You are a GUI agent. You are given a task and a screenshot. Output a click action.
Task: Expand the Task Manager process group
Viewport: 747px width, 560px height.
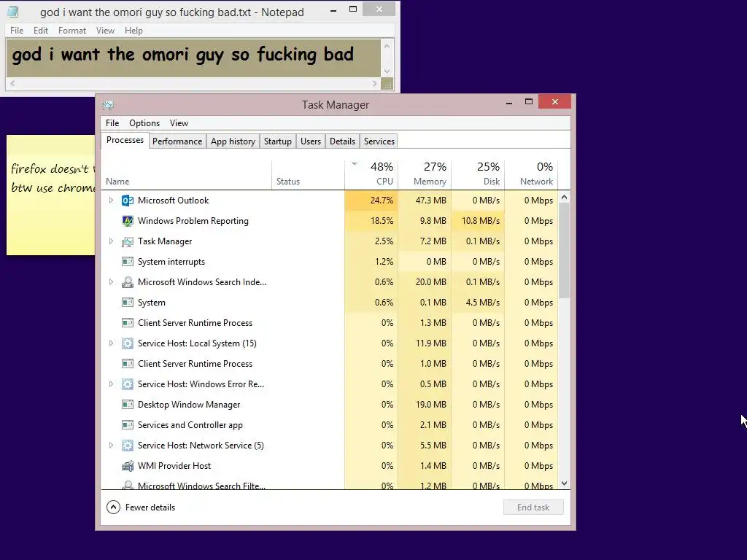point(111,241)
